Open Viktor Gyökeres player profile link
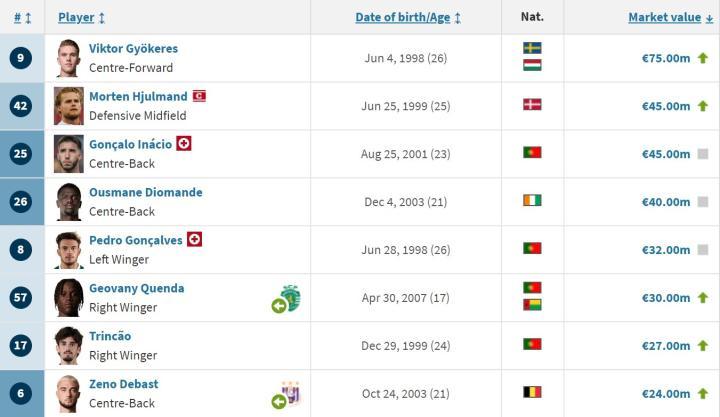Viewport: 720px width, 417px height. click(x=133, y=48)
